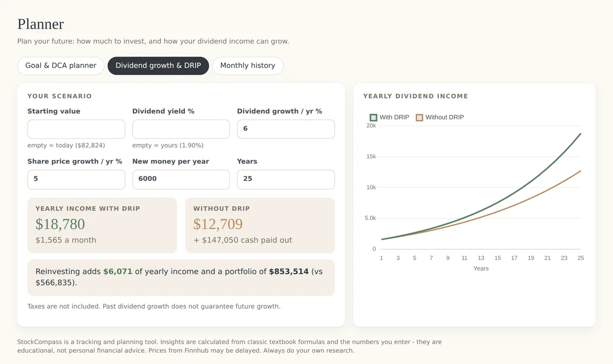Toggle the Without DRIP legend swatch
The height and width of the screenshot is (364, 613).
(x=419, y=117)
